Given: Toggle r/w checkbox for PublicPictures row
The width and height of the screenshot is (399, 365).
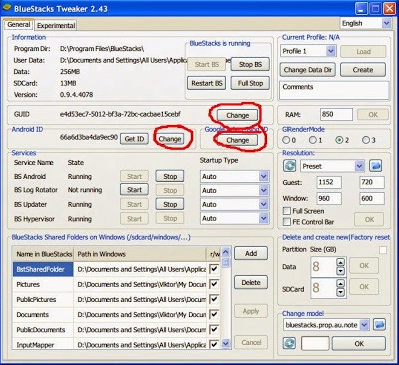Looking at the screenshot, I should [x=214, y=299].
